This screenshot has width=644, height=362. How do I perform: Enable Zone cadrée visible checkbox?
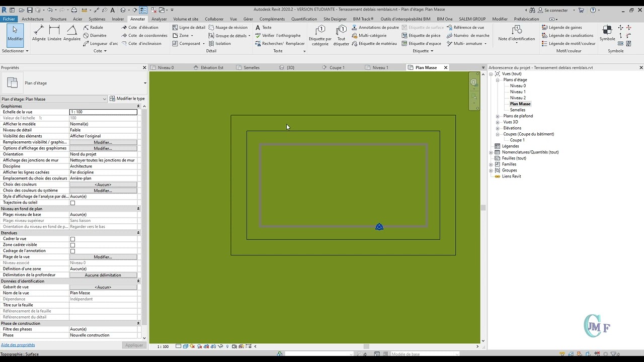72,245
